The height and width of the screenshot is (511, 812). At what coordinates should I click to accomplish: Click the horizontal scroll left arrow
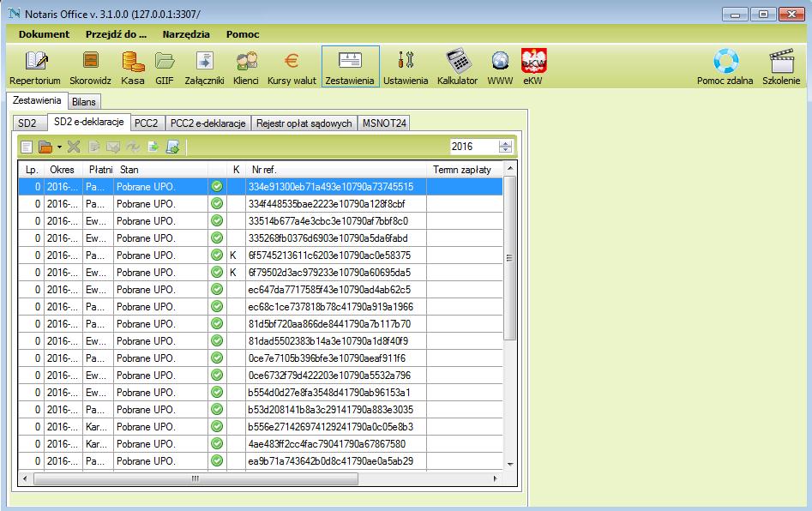pyautogui.click(x=25, y=478)
